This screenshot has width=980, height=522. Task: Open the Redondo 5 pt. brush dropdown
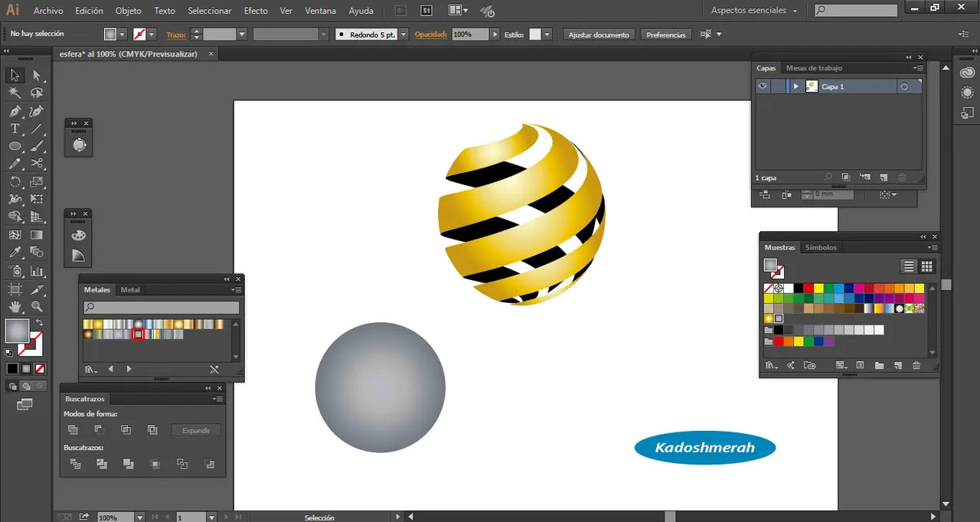403,34
